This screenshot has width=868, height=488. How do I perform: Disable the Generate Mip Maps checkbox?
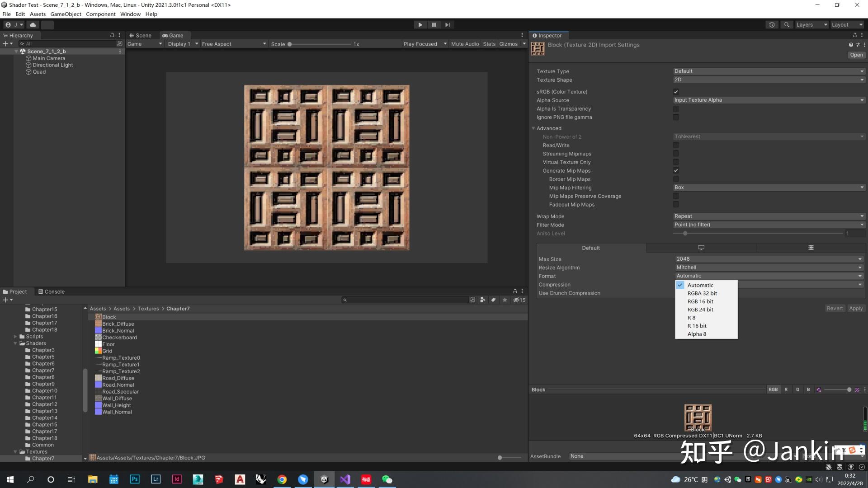pos(676,170)
